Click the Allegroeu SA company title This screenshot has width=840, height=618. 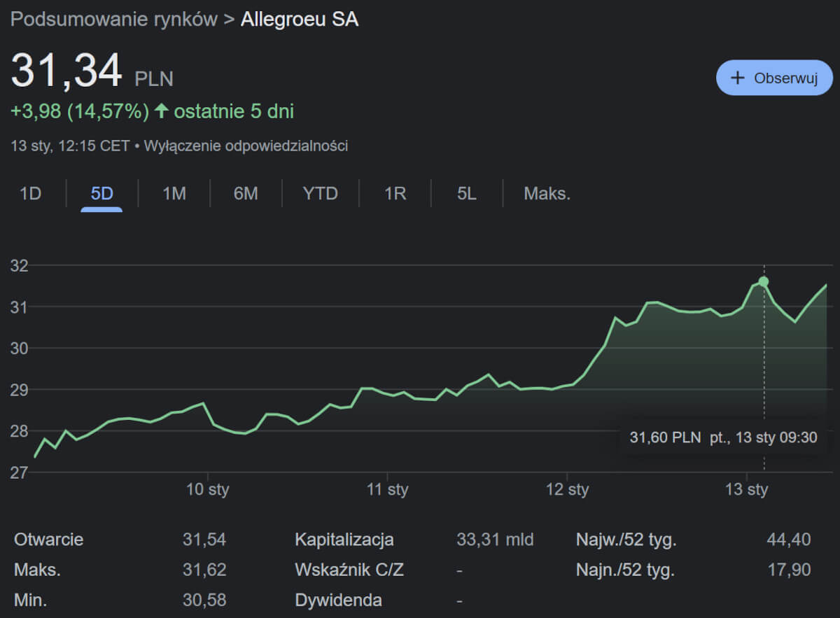click(x=300, y=20)
